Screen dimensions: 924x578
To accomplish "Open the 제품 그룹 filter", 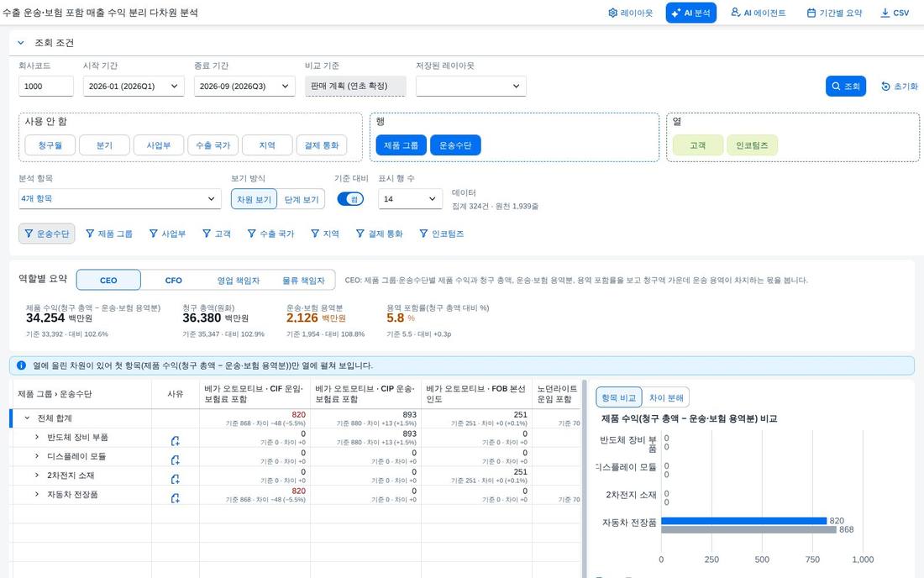I will coord(109,234).
